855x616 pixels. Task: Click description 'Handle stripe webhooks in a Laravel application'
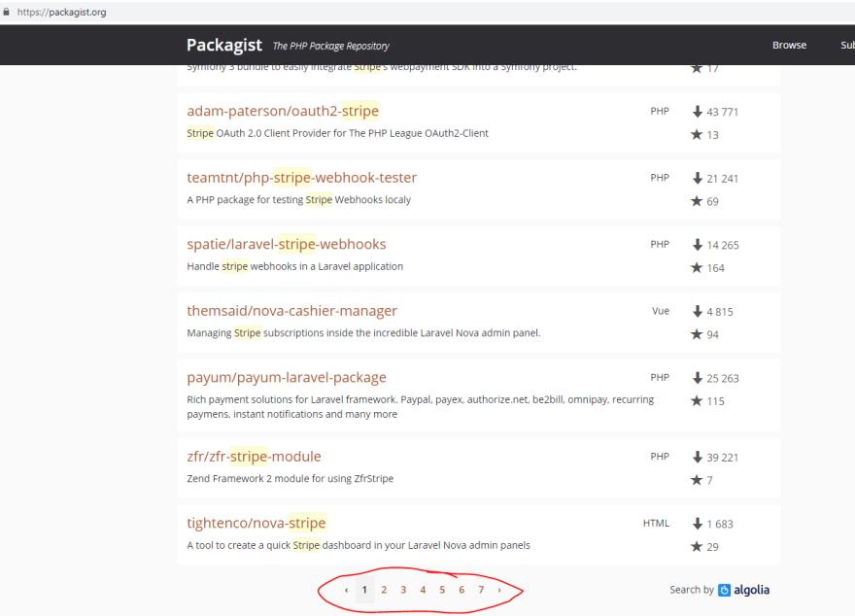click(x=295, y=266)
